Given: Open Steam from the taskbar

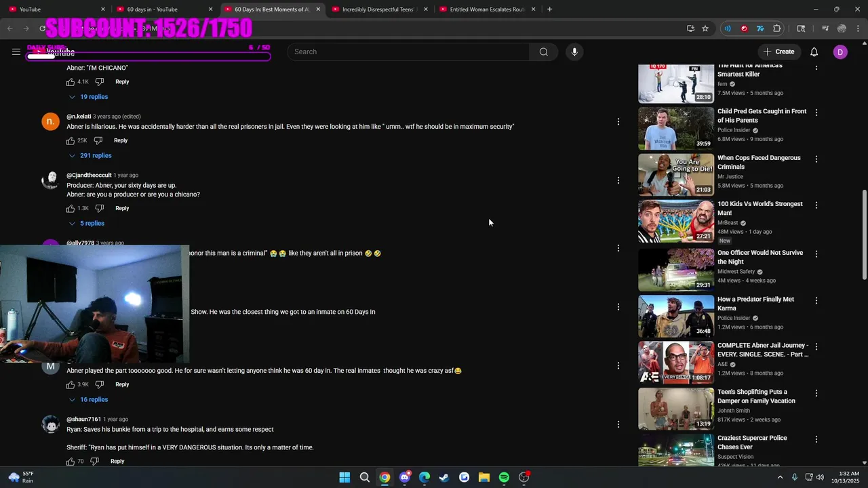Looking at the screenshot, I should (444, 477).
